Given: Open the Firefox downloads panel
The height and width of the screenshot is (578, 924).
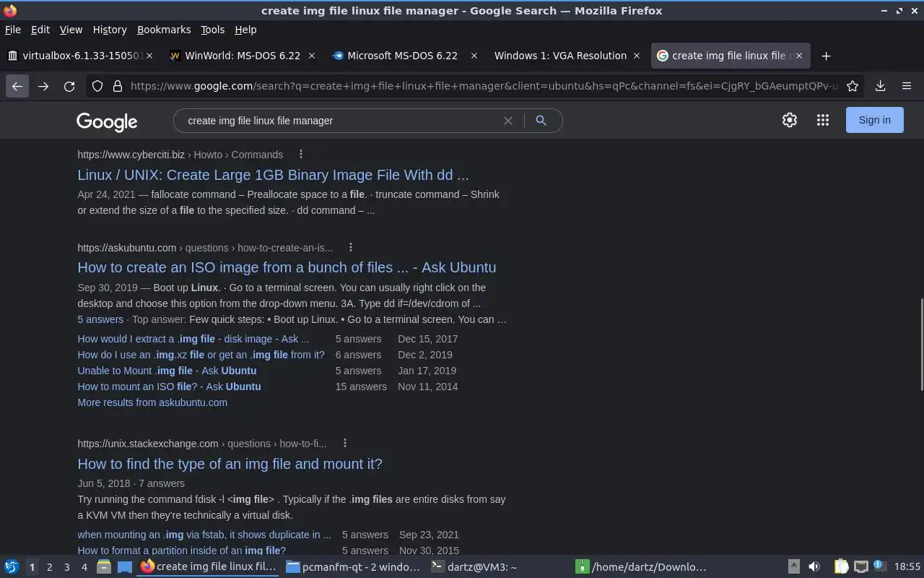Looking at the screenshot, I should point(880,86).
